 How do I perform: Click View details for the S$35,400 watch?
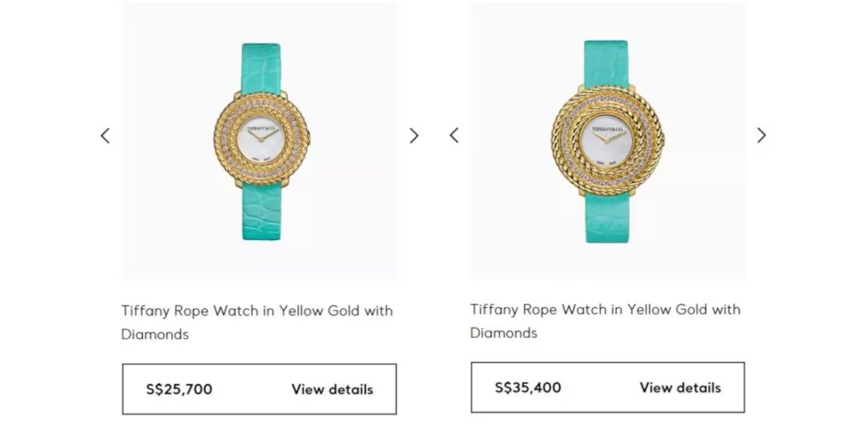coord(680,388)
